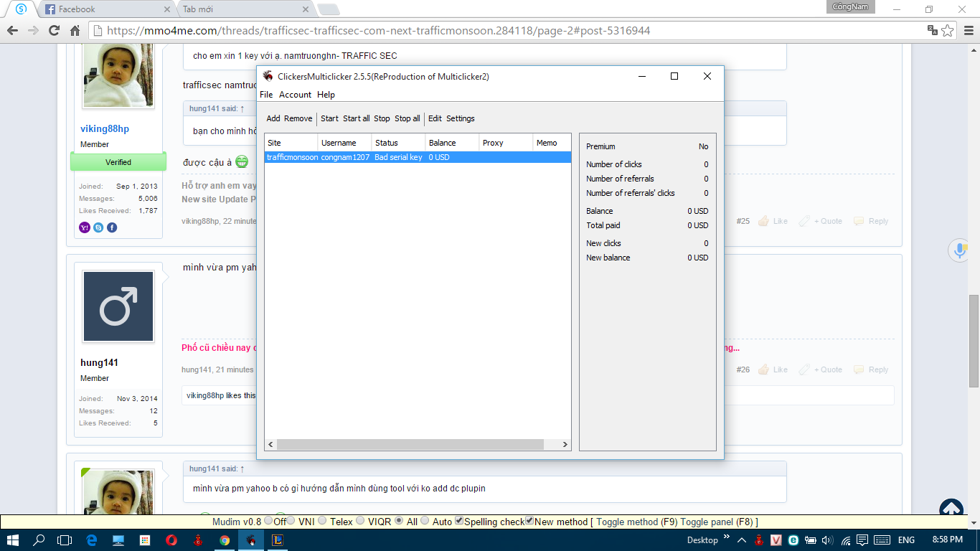Open the hung141 username link under the avatar

[99, 363]
